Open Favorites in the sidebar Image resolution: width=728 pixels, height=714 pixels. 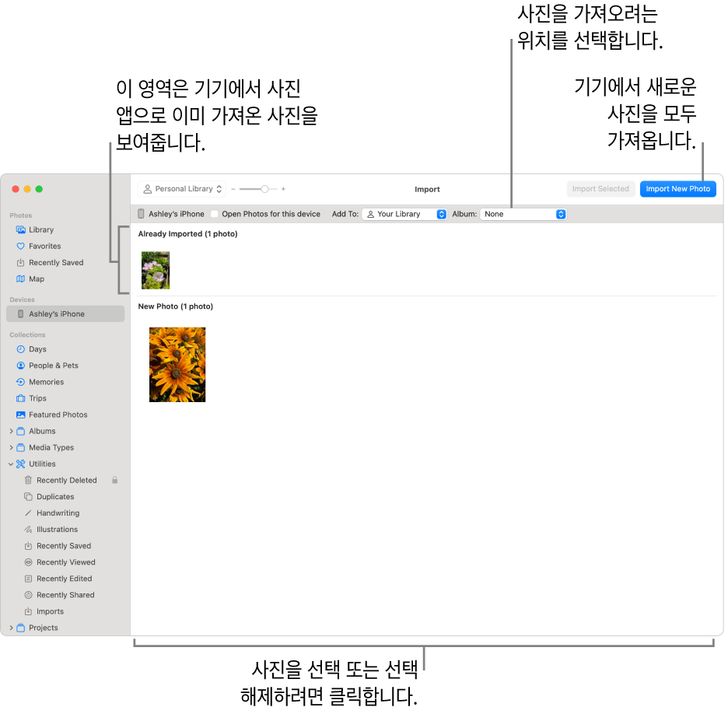coord(65,247)
